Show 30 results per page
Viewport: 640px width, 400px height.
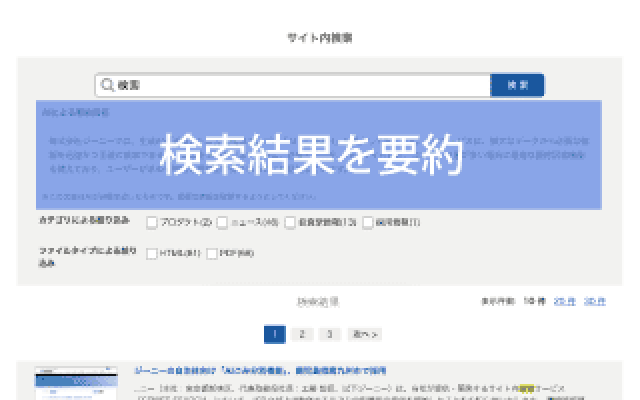[595, 302]
